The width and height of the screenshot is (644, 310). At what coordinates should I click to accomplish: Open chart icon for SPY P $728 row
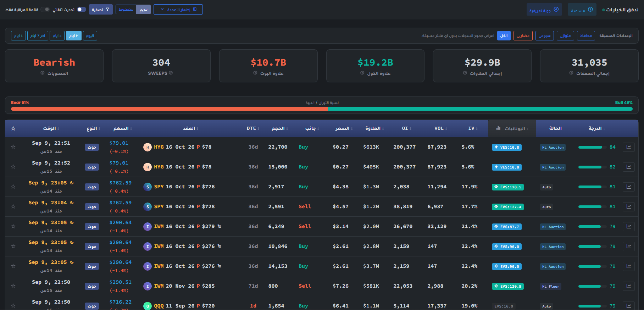[x=629, y=206]
